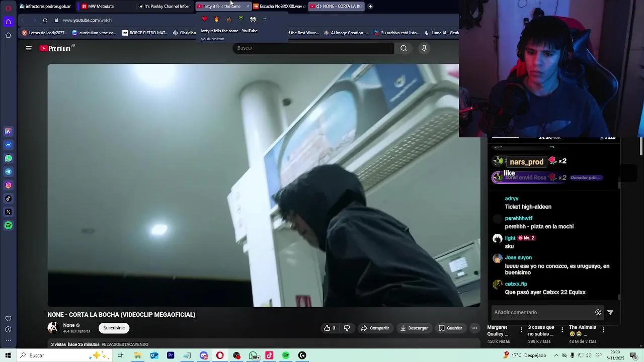Add another emoji with plus icon
Image resolution: width=644 pixels, height=362 pixels.
click(265, 19)
